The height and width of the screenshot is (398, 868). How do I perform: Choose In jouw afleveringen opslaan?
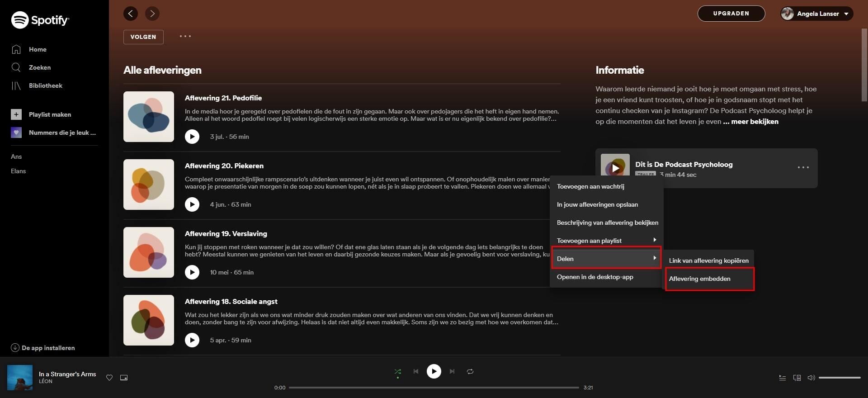tap(606, 204)
